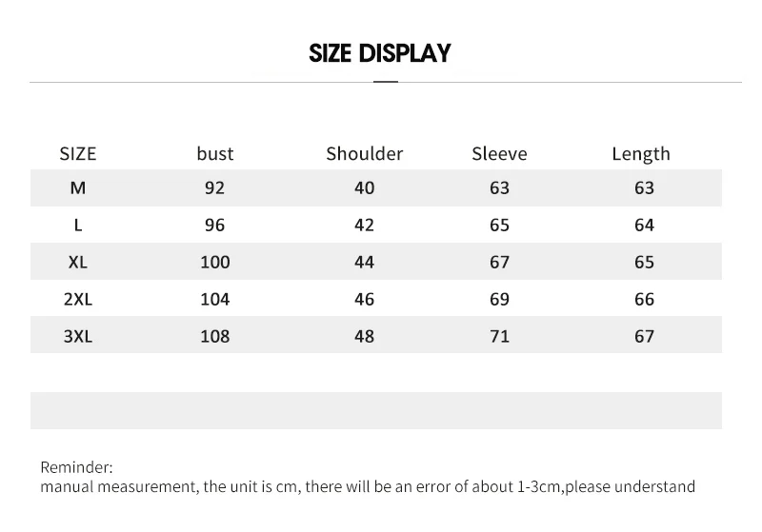Click bust value 100
The image size is (762, 532).
215,262
